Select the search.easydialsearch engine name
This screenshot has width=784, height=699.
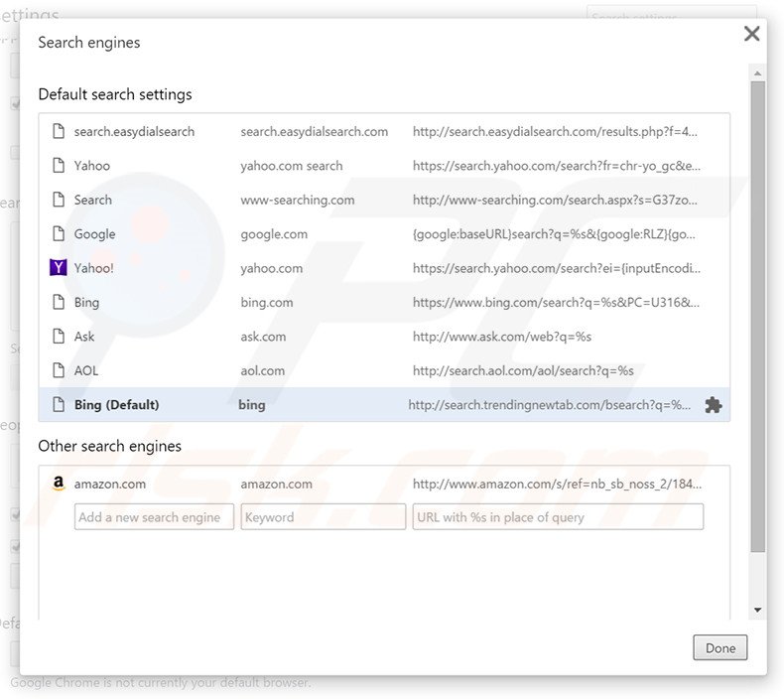[x=134, y=132]
